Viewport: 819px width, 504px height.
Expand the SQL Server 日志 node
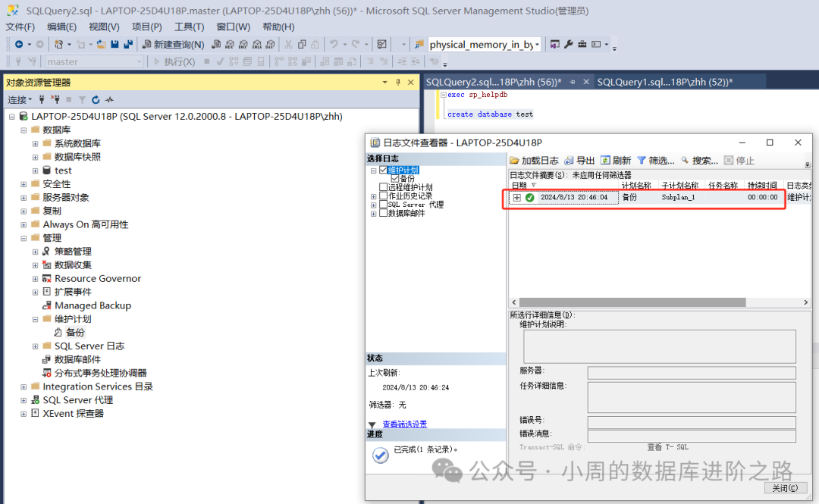35,346
